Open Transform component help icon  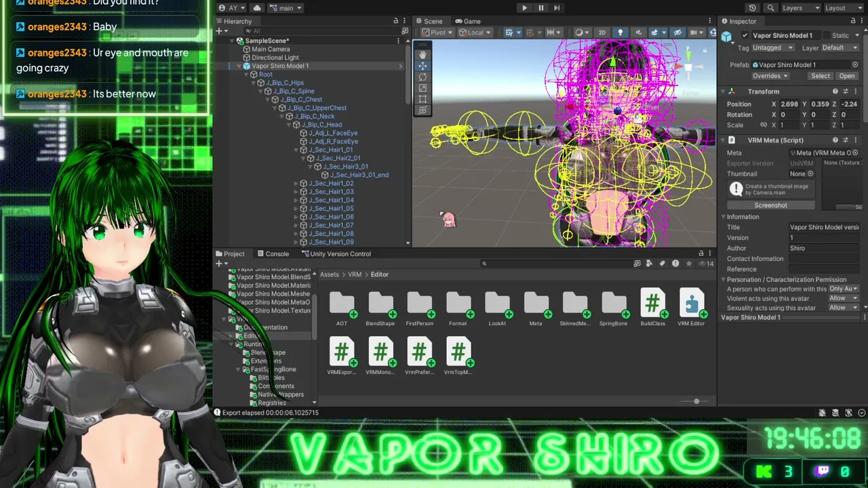pyautogui.click(x=835, y=91)
